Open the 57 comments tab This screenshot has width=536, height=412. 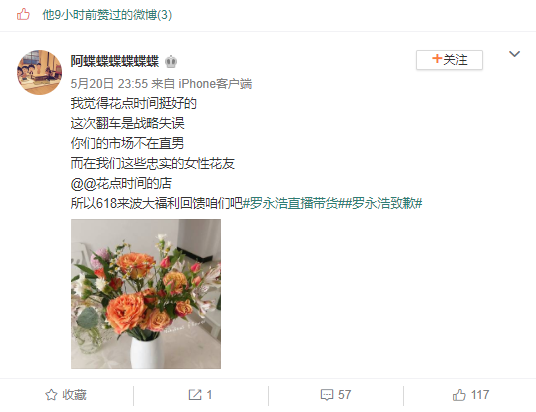tap(336, 395)
